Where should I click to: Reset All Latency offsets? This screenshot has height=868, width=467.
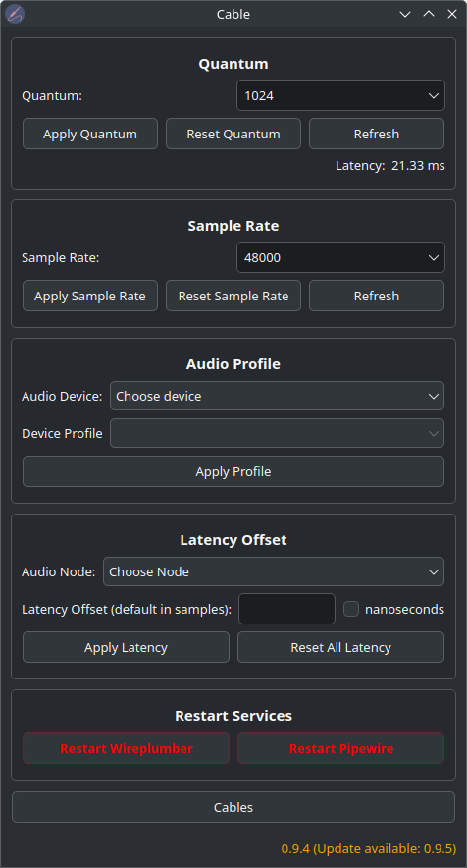pos(340,647)
